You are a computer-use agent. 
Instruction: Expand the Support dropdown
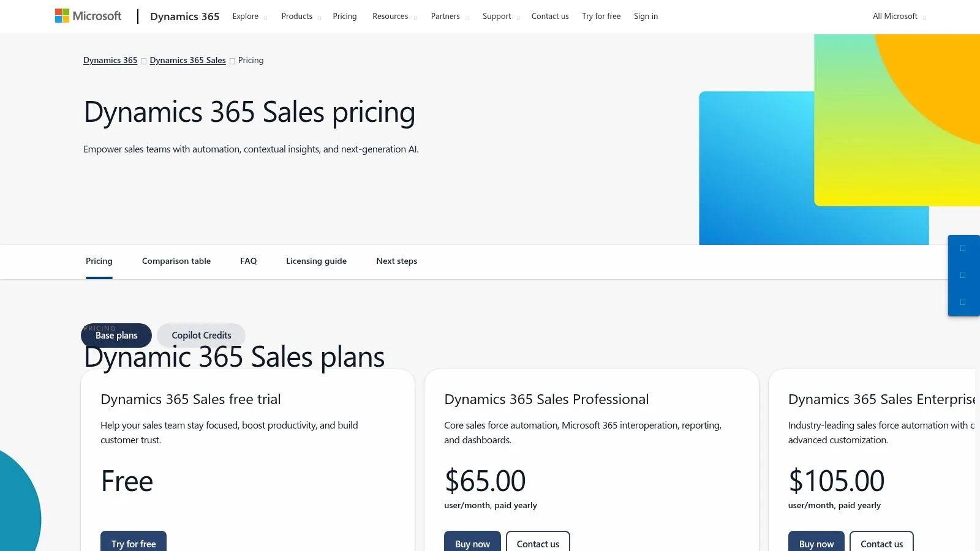tap(501, 17)
